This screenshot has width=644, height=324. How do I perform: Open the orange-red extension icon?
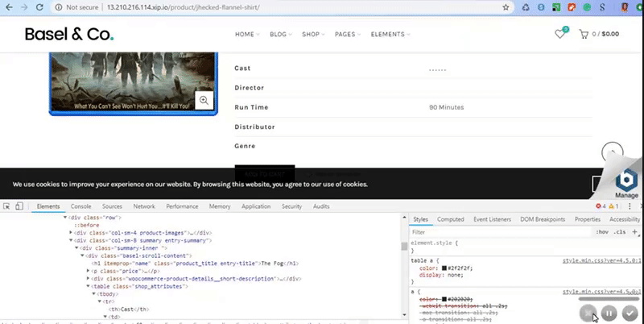pyautogui.click(x=572, y=7)
